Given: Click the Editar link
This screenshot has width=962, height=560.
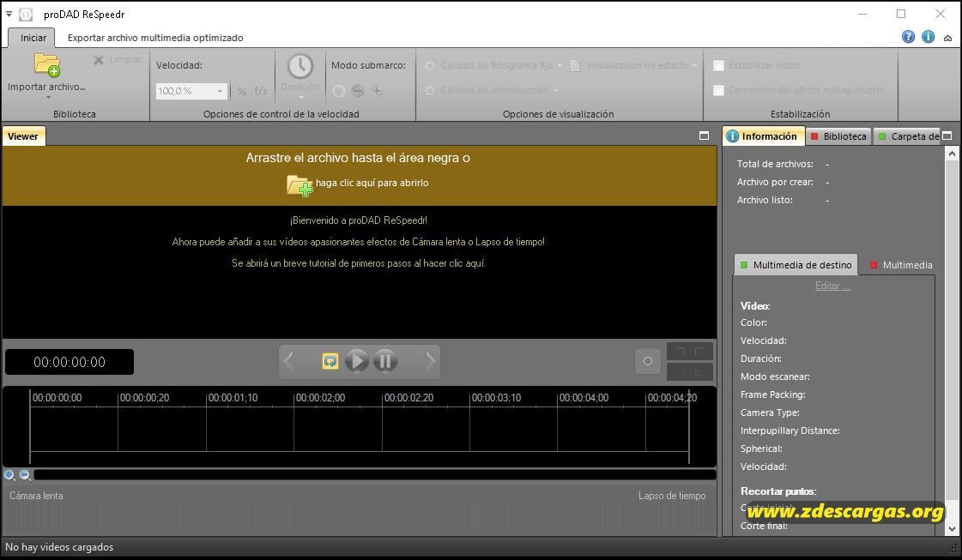Looking at the screenshot, I should pyautogui.click(x=832, y=286).
